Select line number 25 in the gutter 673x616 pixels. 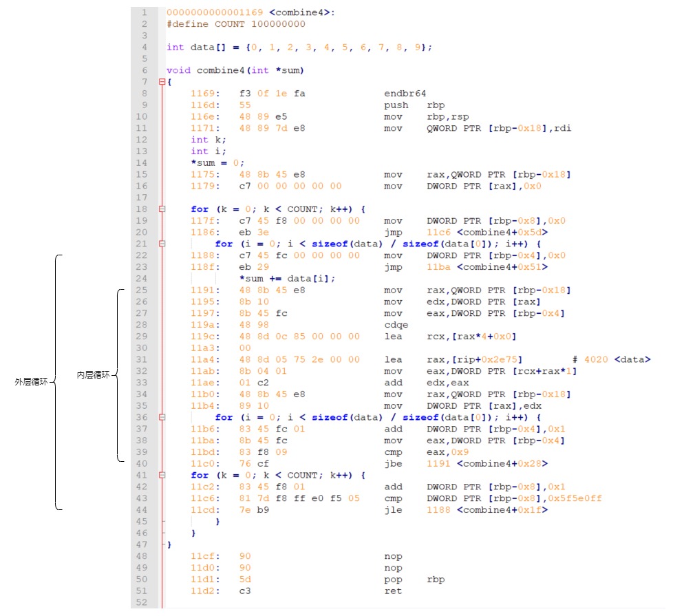142,290
